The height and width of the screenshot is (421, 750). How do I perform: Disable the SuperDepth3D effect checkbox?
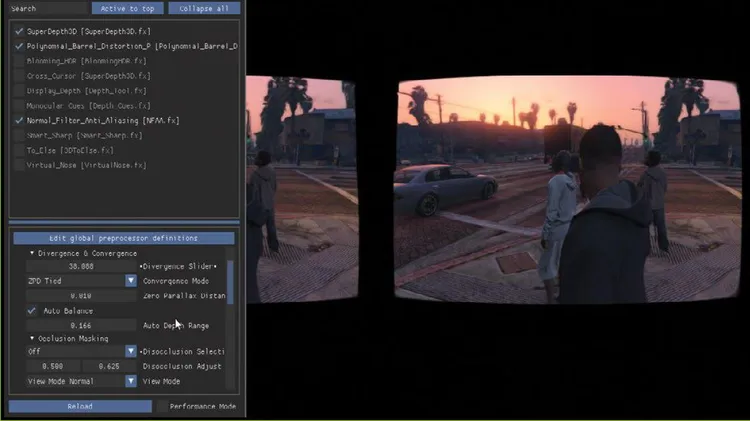pos(19,31)
